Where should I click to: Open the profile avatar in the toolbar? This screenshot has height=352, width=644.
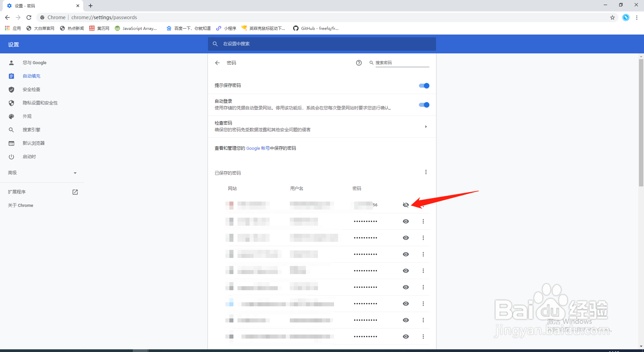[x=626, y=17]
